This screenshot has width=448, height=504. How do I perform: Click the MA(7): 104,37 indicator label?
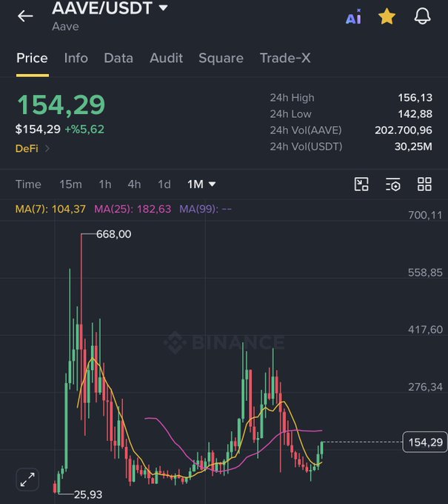(50, 209)
